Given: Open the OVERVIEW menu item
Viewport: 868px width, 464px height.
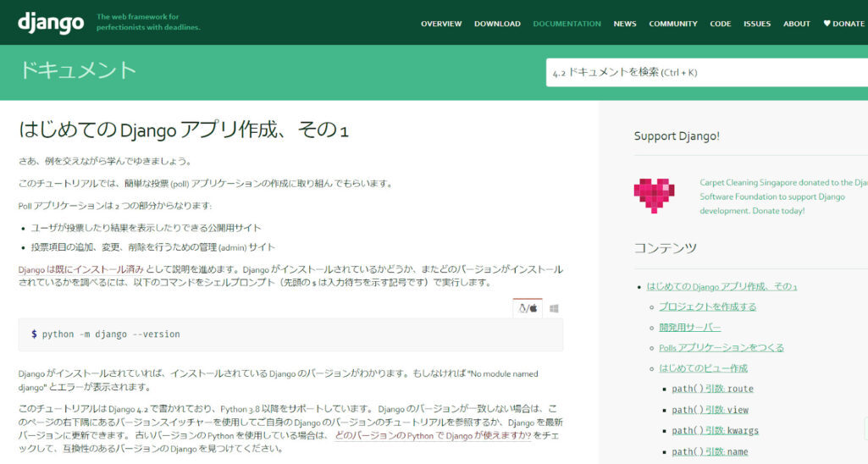Looking at the screenshot, I should coord(440,24).
